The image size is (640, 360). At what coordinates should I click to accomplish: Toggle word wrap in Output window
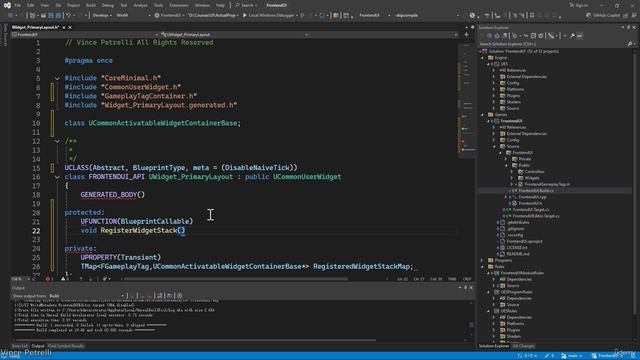(169, 296)
